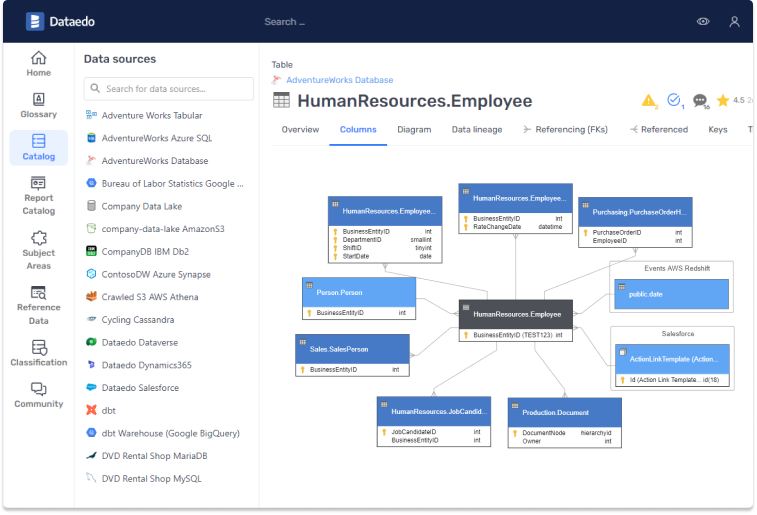The image size is (757, 515).
Task: Open the Glossary section
Action: pyautogui.click(x=38, y=105)
